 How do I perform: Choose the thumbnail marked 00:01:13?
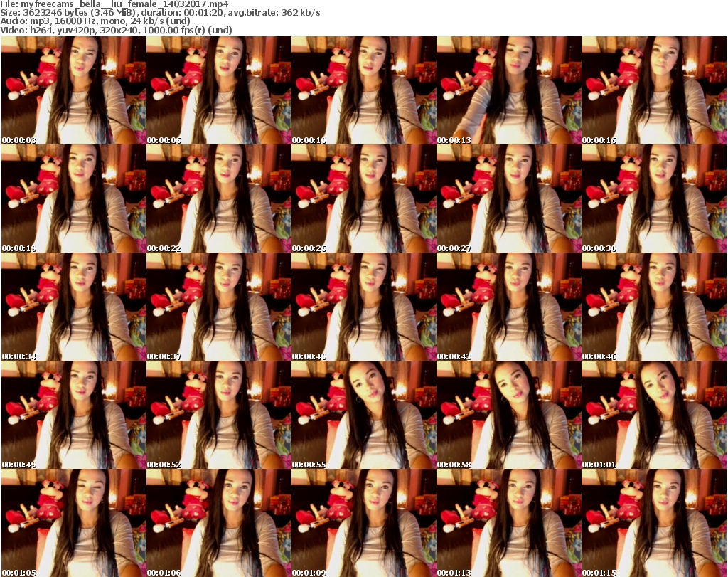click(509, 523)
